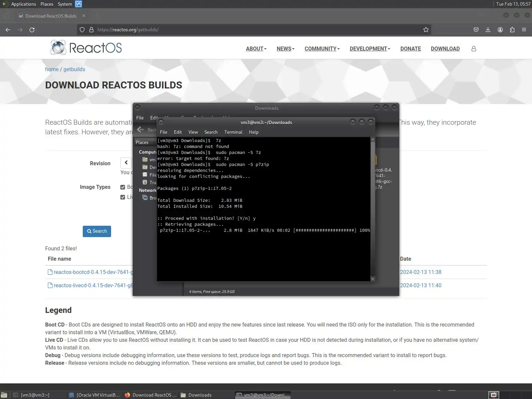Open the Places menu in top panel
The image size is (532, 399).
(x=47, y=4)
